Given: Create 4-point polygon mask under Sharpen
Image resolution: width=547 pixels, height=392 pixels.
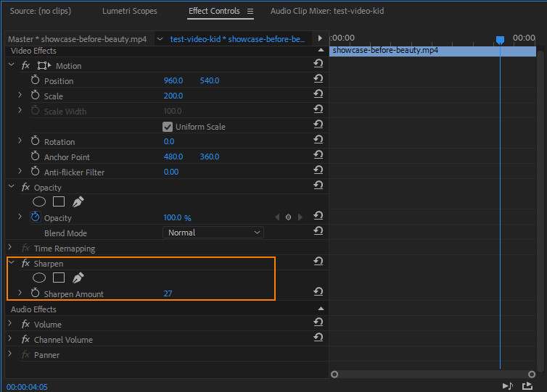Looking at the screenshot, I should (59, 278).
